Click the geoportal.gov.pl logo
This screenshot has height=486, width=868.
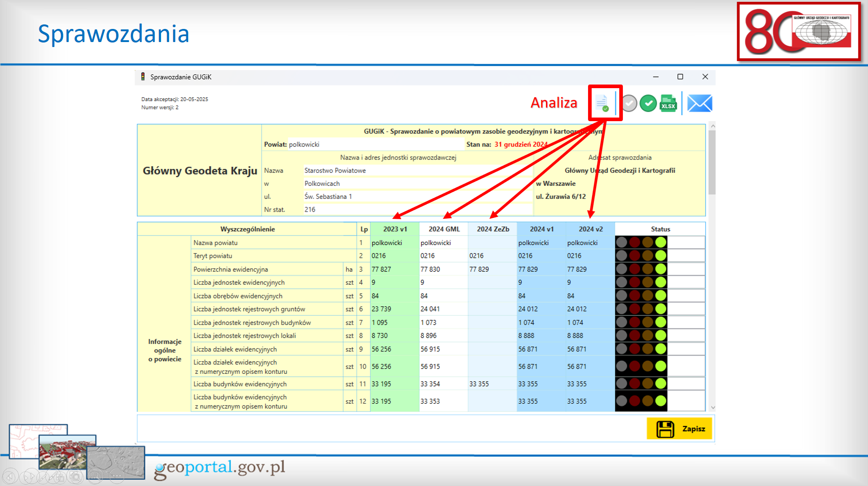coord(219,468)
